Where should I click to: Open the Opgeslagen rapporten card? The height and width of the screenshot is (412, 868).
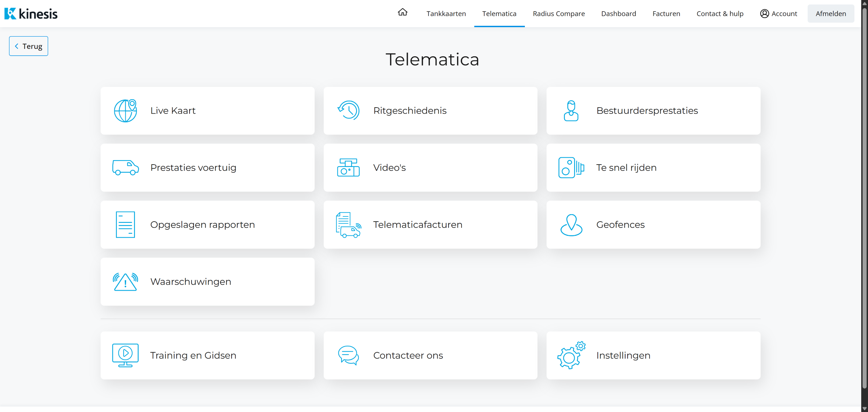pos(207,225)
